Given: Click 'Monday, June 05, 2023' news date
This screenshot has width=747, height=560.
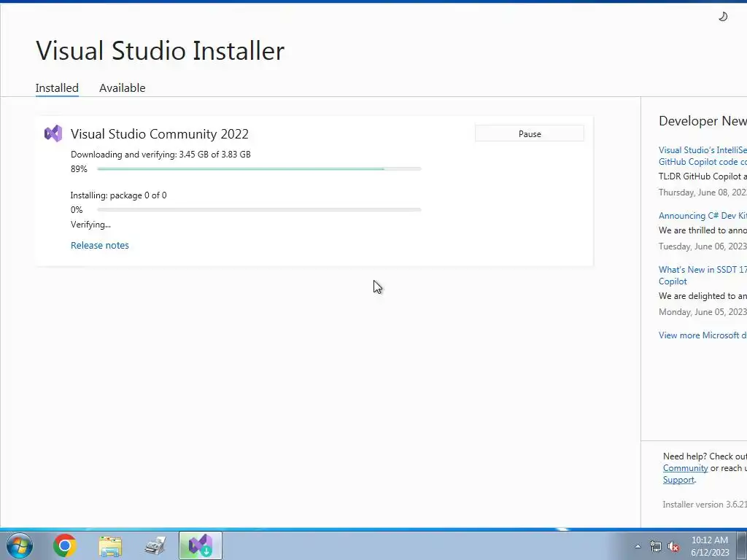Looking at the screenshot, I should coord(703,312).
